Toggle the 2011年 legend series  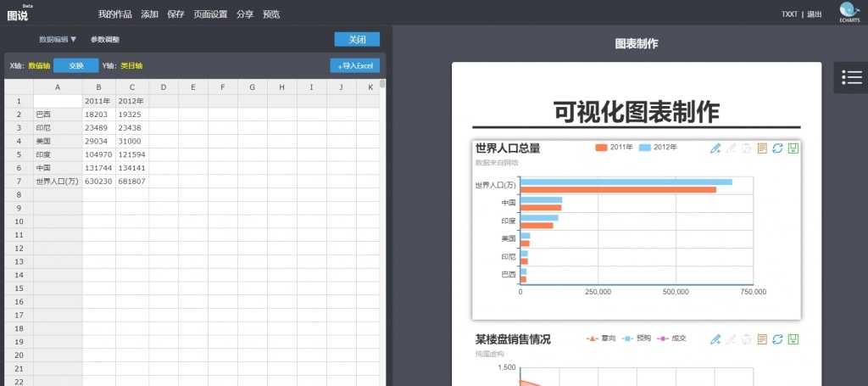[614, 148]
